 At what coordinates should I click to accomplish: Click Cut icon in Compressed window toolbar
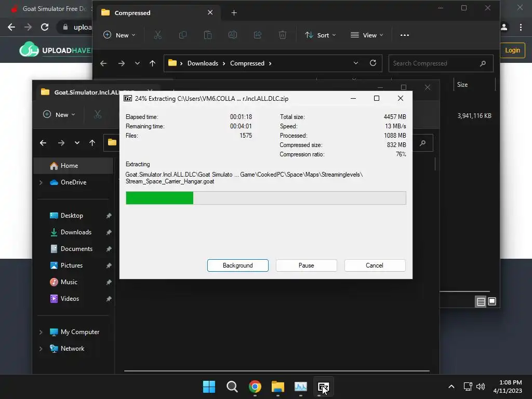tap(158, 35)
